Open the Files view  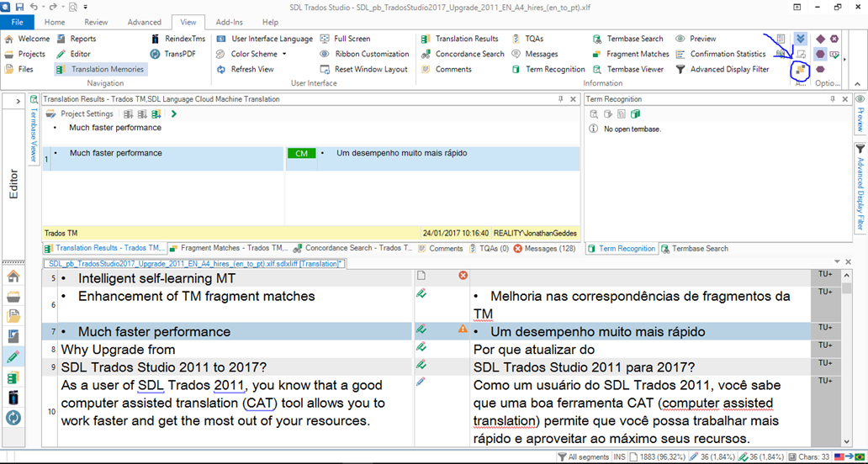click(19, 69)
